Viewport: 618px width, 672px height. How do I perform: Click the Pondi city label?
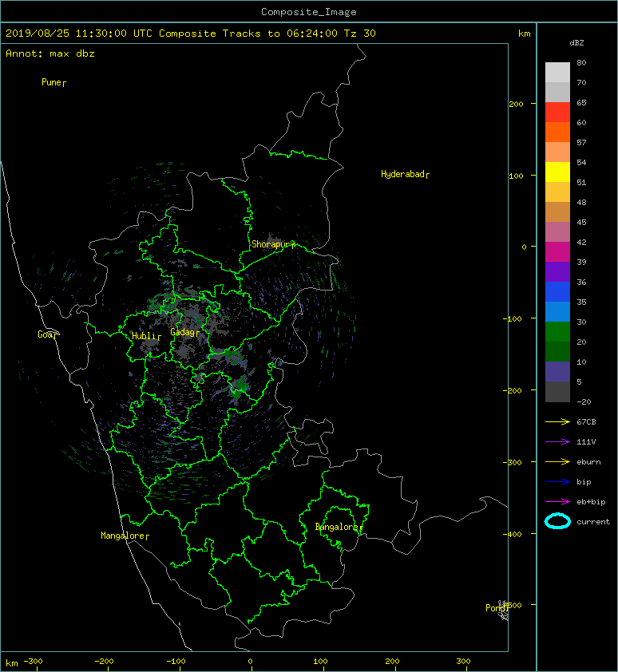point(497,608)
